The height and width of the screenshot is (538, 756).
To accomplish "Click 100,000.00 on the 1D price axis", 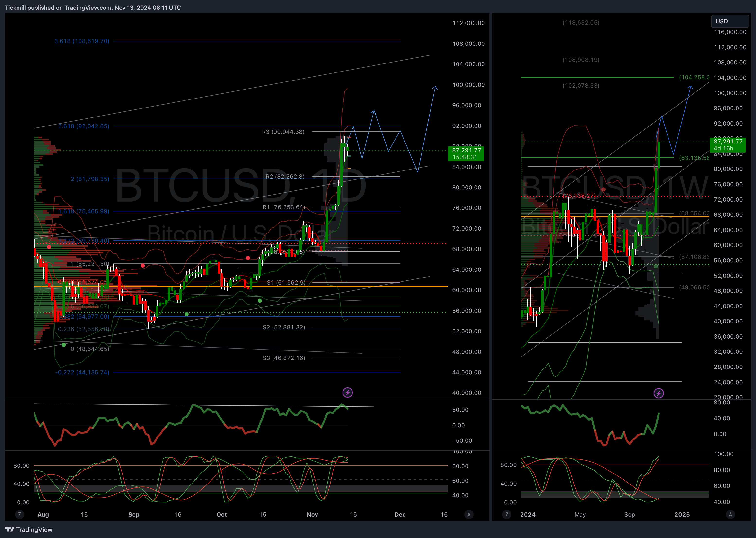I will (x=469, y=85).
